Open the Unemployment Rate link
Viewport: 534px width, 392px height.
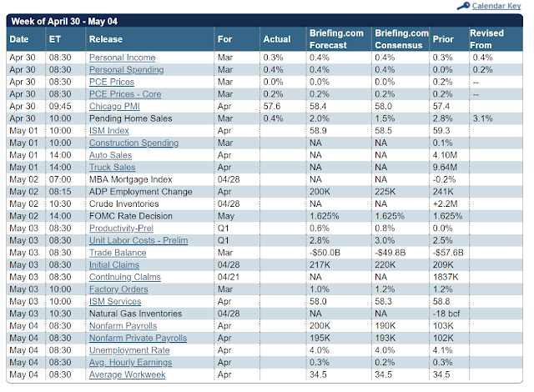point(129,350)
